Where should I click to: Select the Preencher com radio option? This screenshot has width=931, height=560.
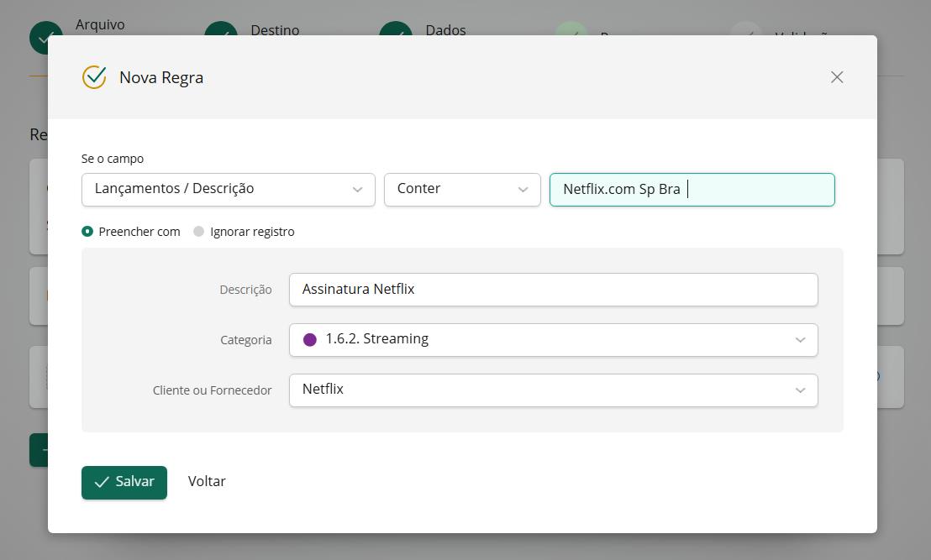coord(87,232)
